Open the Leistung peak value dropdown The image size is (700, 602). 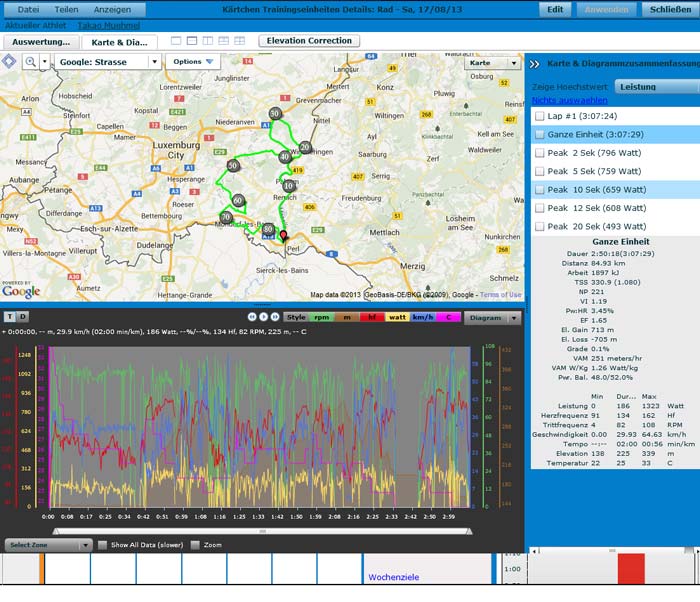(x=656, y=87)
